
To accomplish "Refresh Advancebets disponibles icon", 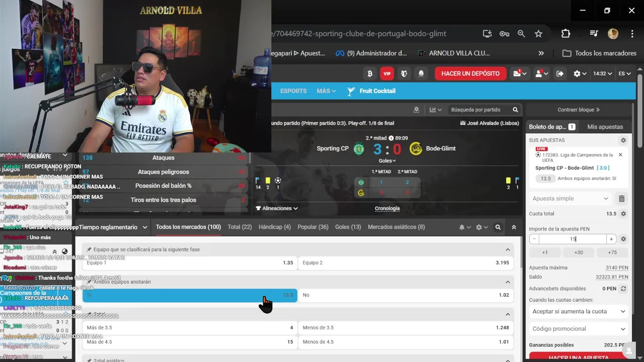I will point(623,289).
